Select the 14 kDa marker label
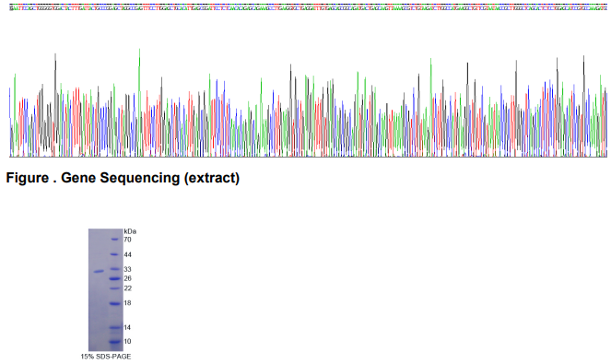611x364 pixels. [x=127, y=327]
